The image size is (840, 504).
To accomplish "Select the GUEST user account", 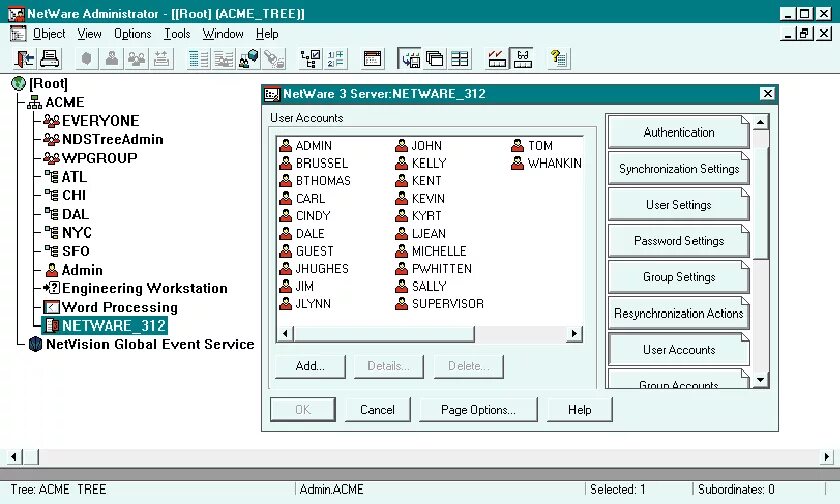I will (x=314, y=251).
